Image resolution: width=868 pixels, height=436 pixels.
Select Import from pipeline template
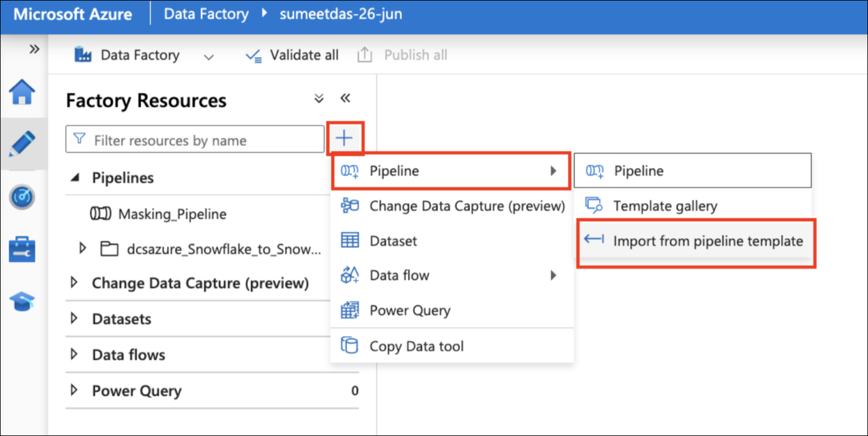pos(696,242)
